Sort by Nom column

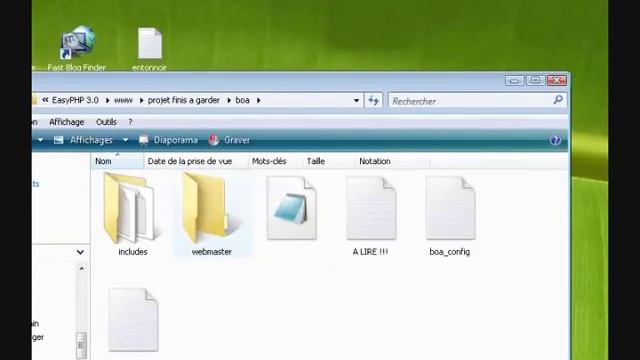(117, 161)
